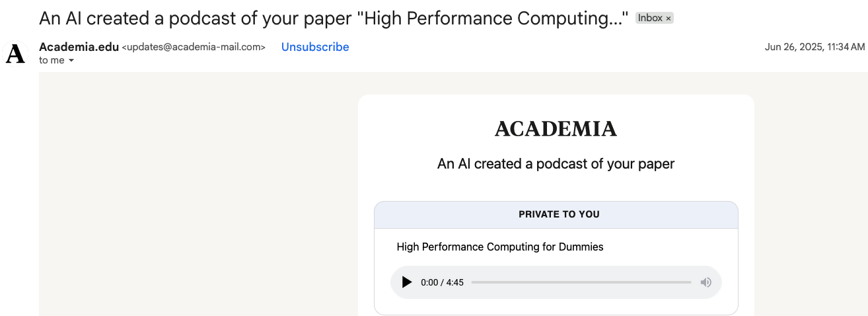Play the podcast audio
The height and width of the screenshot is (316, 868).
pos(407,282)
